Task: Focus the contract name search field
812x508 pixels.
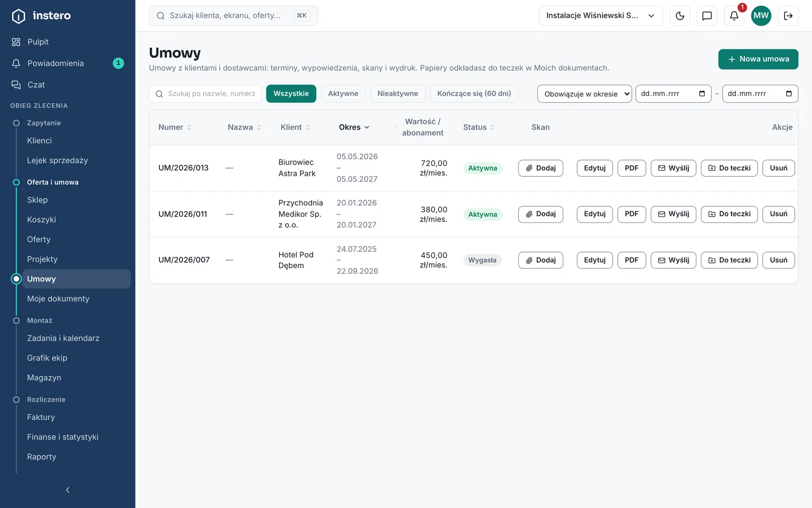Action: point(206,93)
